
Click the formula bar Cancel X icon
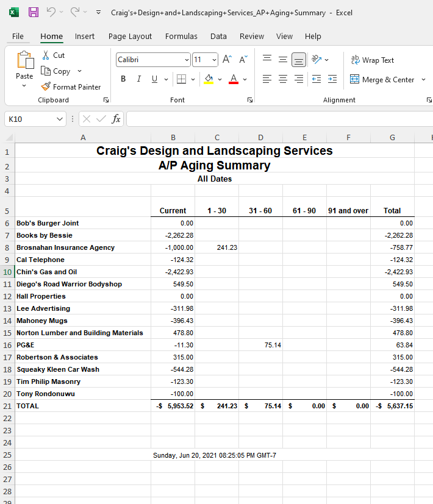86,119
